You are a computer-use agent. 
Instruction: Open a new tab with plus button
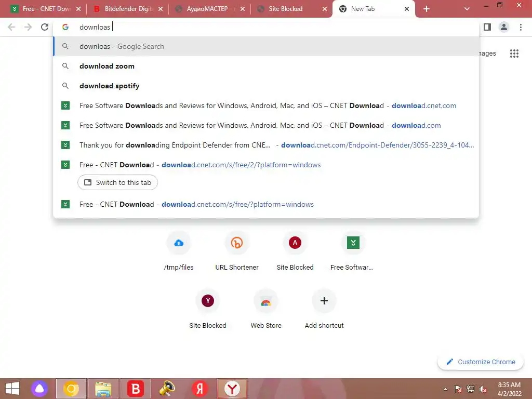tap(427, 9)
